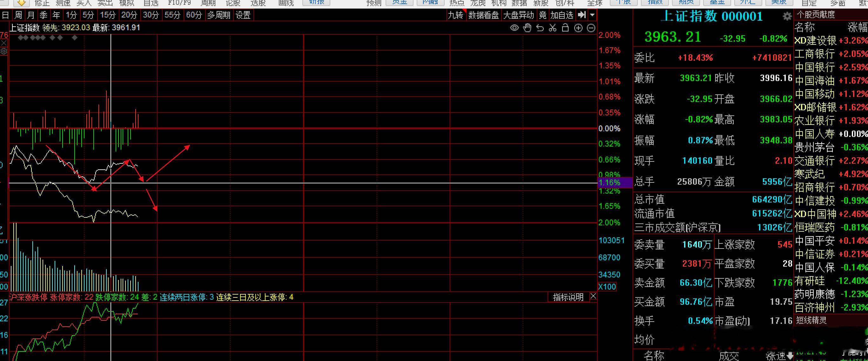The width and height of the screenshot is (868, 361).
Task: Select the scissors cut tool
Action: [x=553, y=28]
